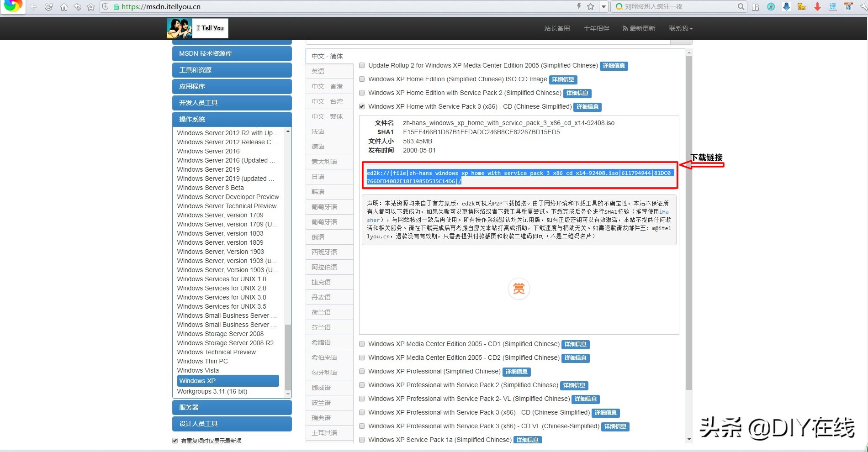Collapse the 操作系统 sidebar section

click(232, 119)
